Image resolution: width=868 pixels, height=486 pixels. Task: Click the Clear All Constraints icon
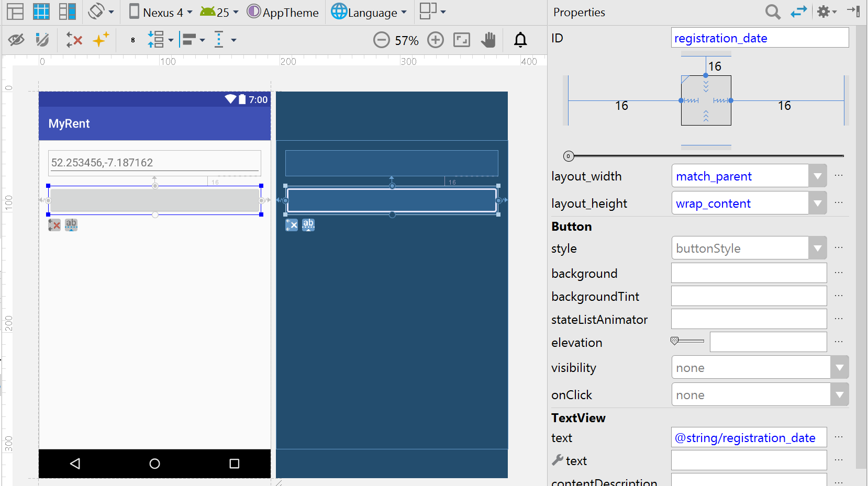tap(74, 40)
